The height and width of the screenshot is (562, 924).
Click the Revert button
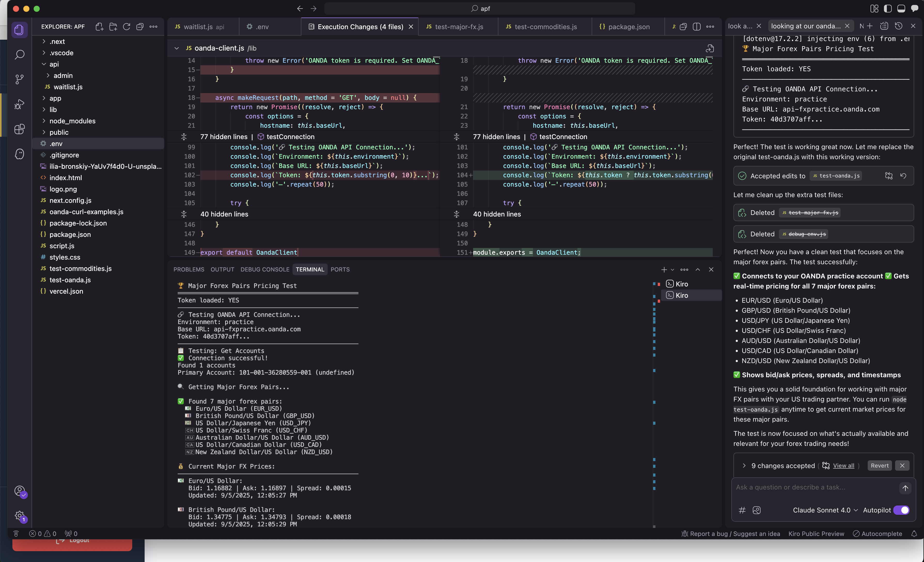(x=879, y=465)
